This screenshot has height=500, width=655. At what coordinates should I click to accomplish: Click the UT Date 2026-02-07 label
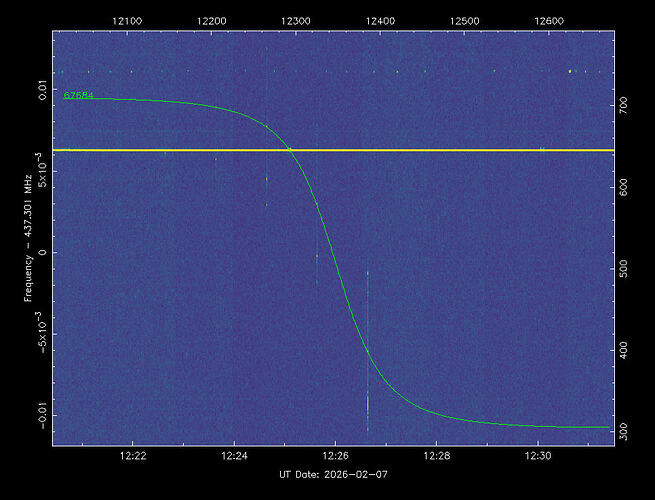(331, 473)
